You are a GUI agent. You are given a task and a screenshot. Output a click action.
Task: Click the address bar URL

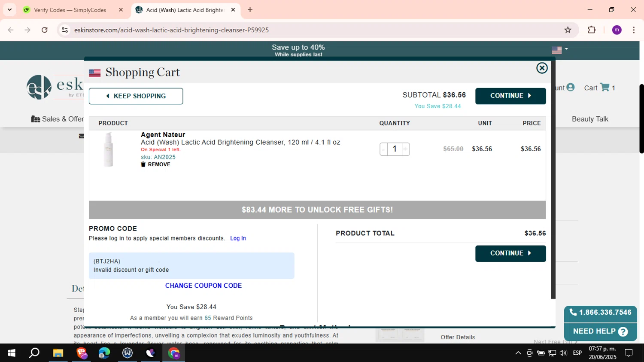click(171, 30)
